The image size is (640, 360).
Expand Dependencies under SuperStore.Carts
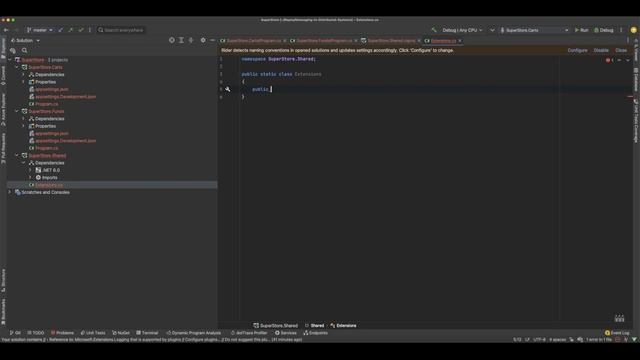(24, 75)
